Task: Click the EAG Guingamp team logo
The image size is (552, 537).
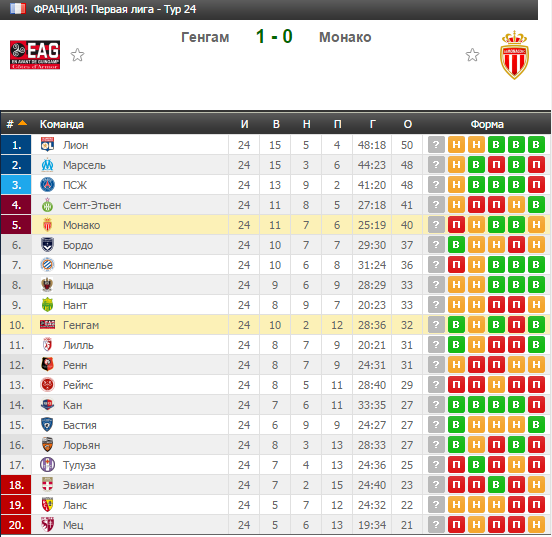Action: 35,55
